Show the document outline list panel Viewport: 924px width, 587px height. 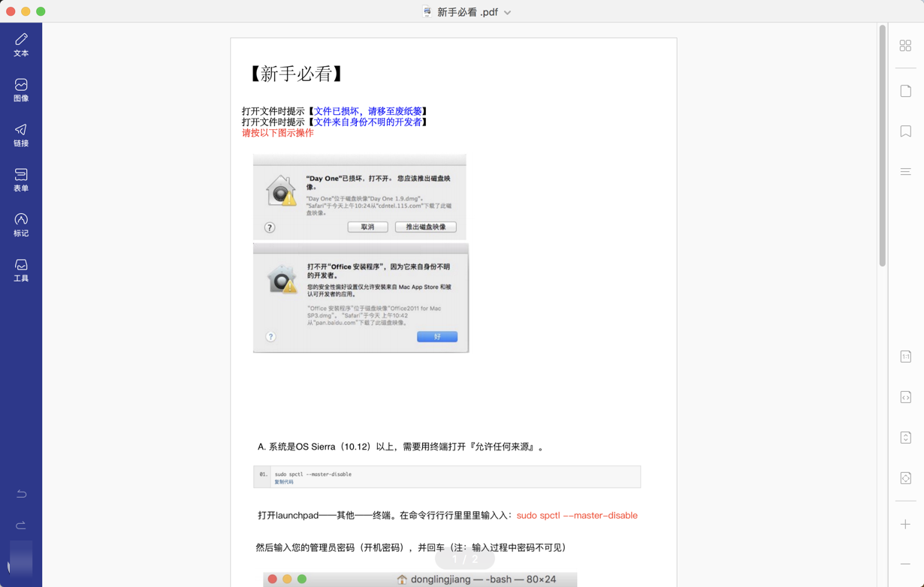(905, 172)
